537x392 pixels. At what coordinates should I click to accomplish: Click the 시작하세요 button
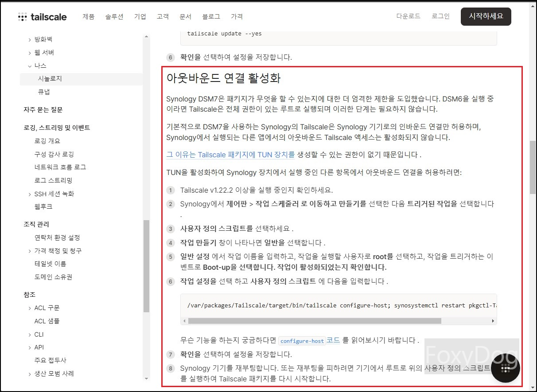(486, 16)
